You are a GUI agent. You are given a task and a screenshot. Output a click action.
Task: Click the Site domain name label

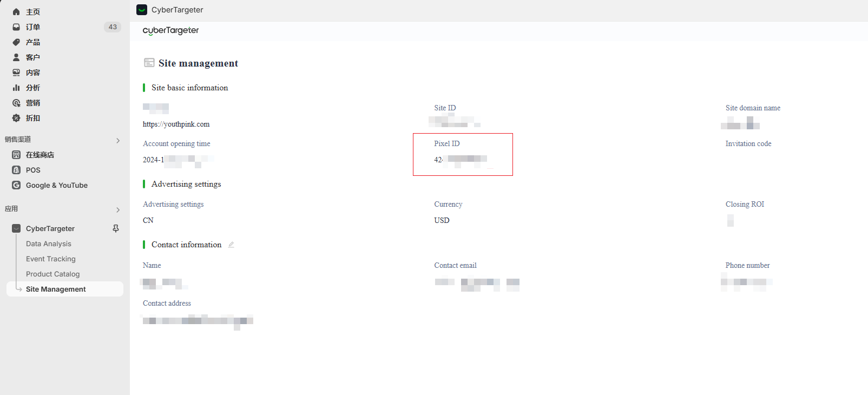point(753,108)
